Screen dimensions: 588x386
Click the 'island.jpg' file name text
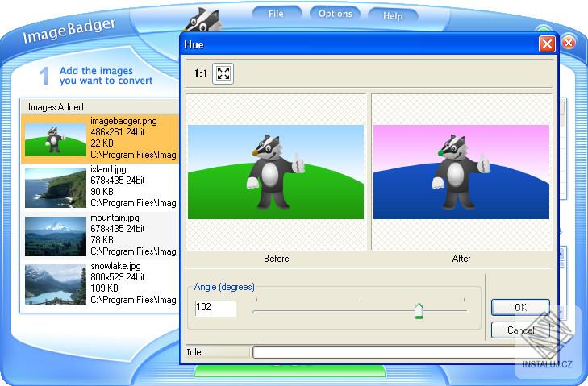point(108,169)
